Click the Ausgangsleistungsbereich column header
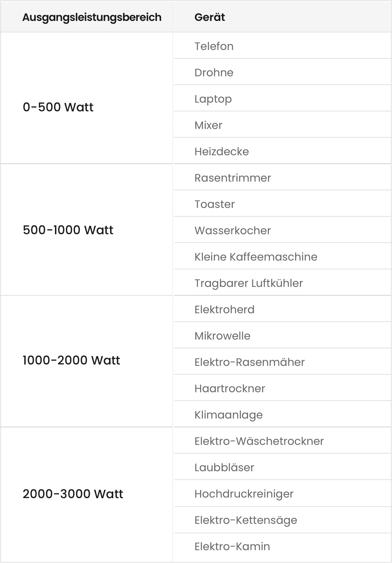Image resolution: width=392 pixels, height=563 pixels. coord(92,17)
